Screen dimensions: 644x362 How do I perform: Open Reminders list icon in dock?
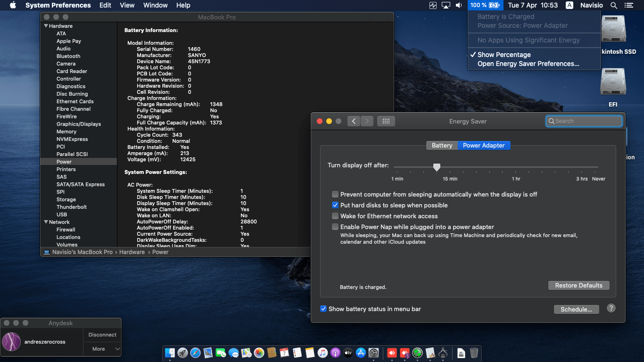click(297, 353)
